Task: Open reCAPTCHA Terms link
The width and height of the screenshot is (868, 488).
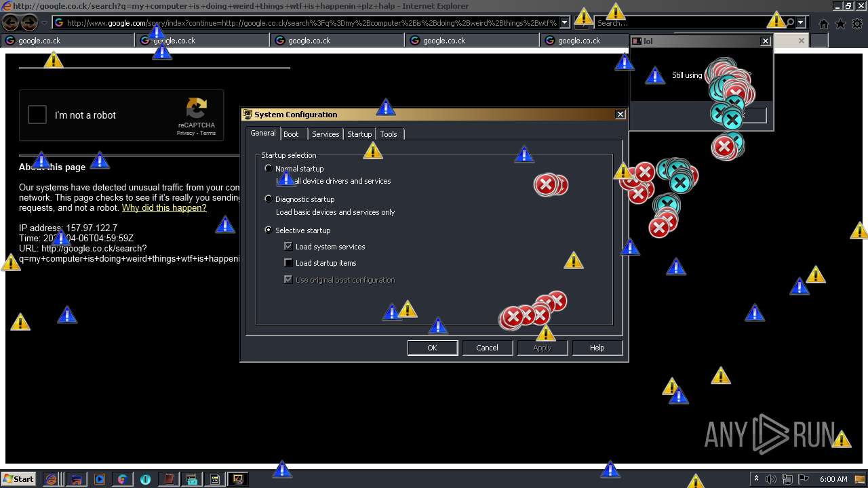Action: click(x=208, y=133)
